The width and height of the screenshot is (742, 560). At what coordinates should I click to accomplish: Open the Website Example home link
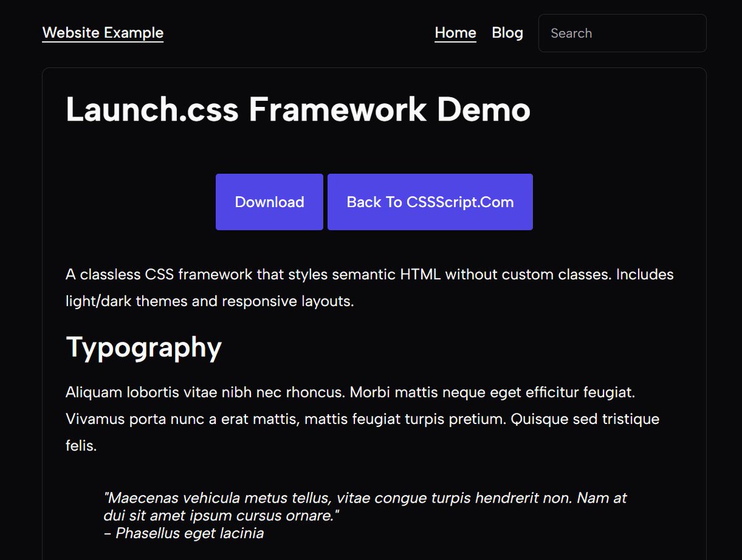[103, 33]
